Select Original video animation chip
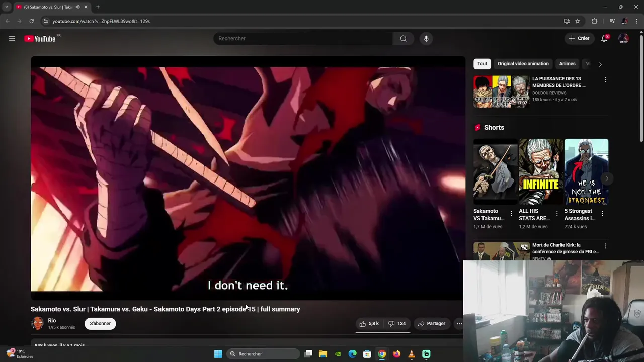This screenshot has width=644, height=362. 523,64
